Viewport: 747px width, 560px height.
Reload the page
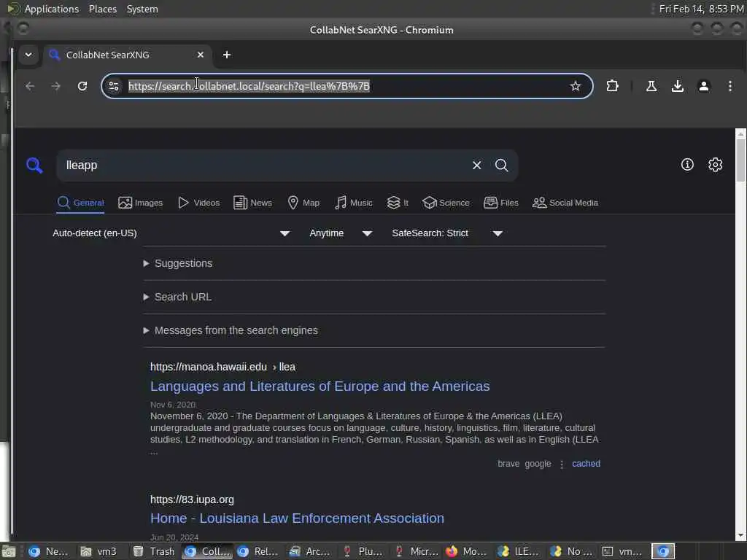pyautogui.click(x=82, y=86)
